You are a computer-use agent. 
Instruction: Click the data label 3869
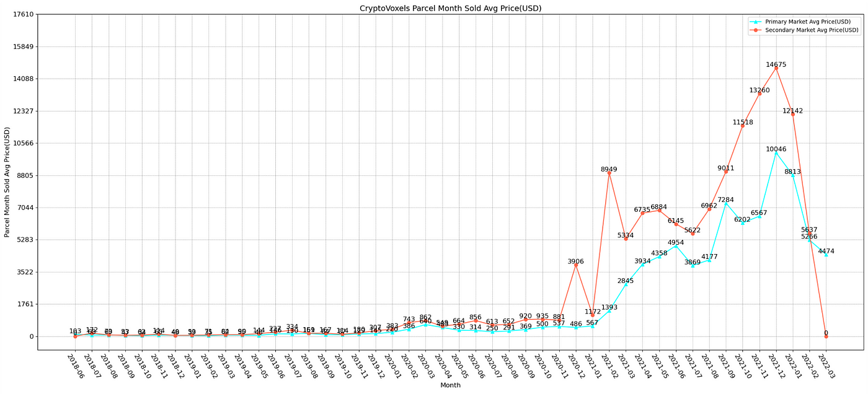coord(693,262)
